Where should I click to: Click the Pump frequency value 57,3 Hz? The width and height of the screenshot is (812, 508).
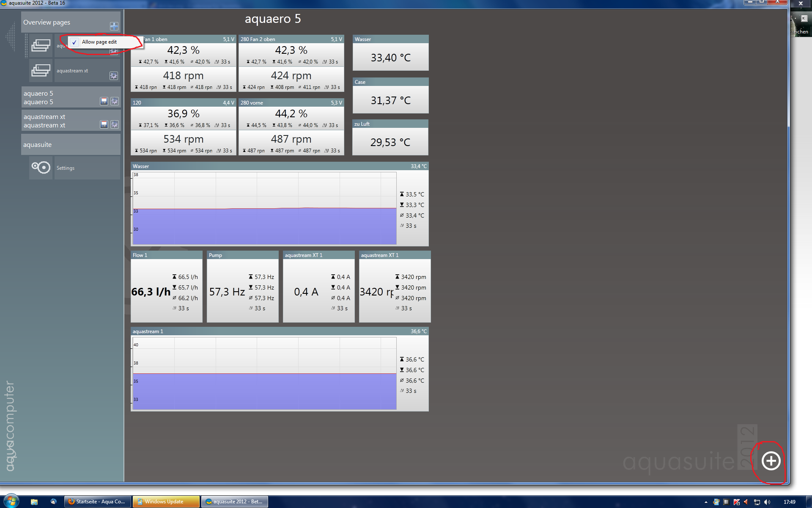(x=227, y=292)
